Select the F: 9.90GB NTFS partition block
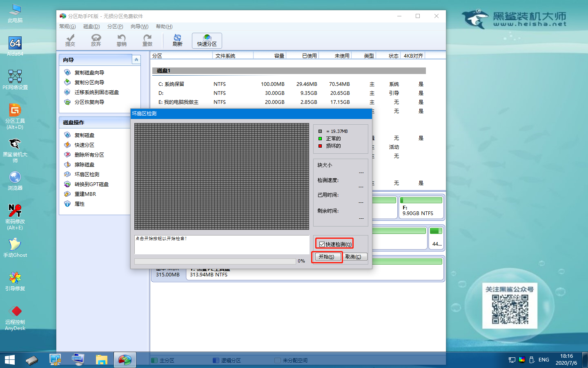The width and height of the screenshot is (588, 368). pyautogui.click(x=421, y=207)
